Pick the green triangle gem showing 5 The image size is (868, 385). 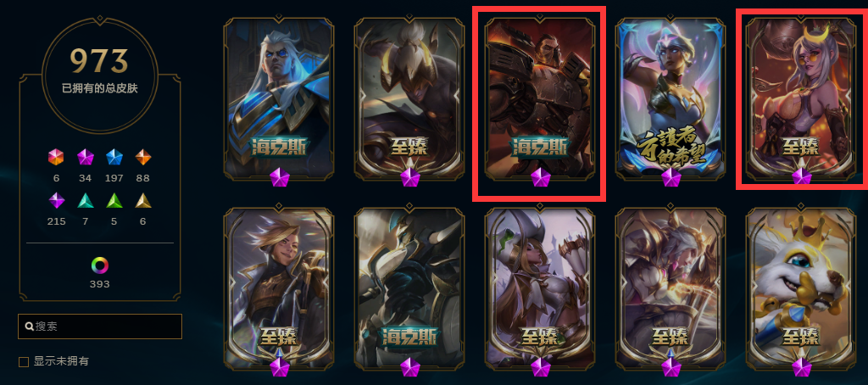click(114, 200)
